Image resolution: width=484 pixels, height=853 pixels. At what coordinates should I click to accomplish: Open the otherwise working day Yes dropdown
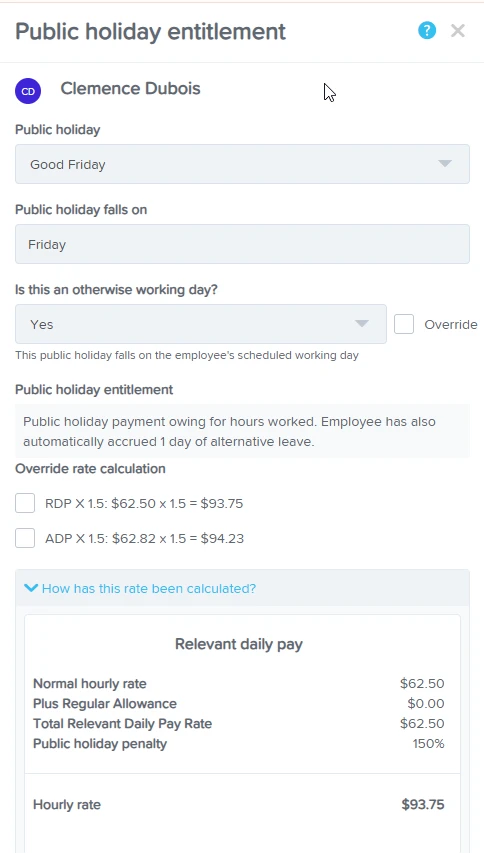tap(201, 324)
